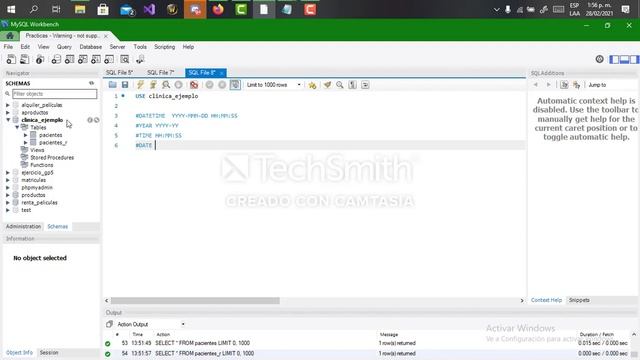Toggle word wrapping in the editor
This screenshot has height=360, width=640.
coord(365,85)
